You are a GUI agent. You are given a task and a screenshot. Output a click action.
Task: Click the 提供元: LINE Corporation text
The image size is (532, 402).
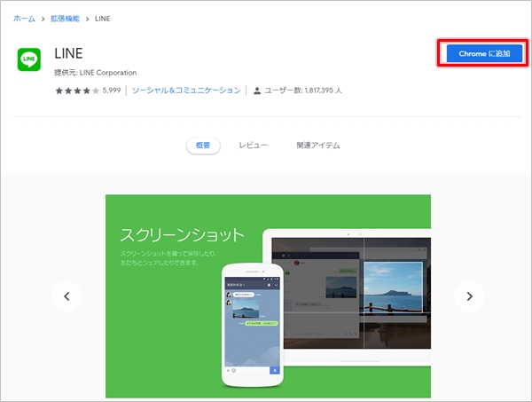(96, 73)
